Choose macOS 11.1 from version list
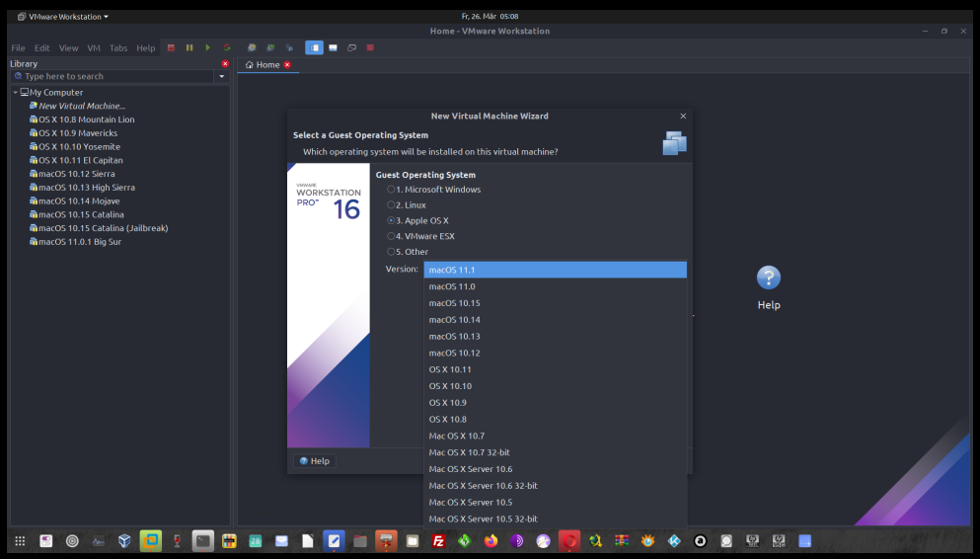980x559 pixels. coord(555,270)
